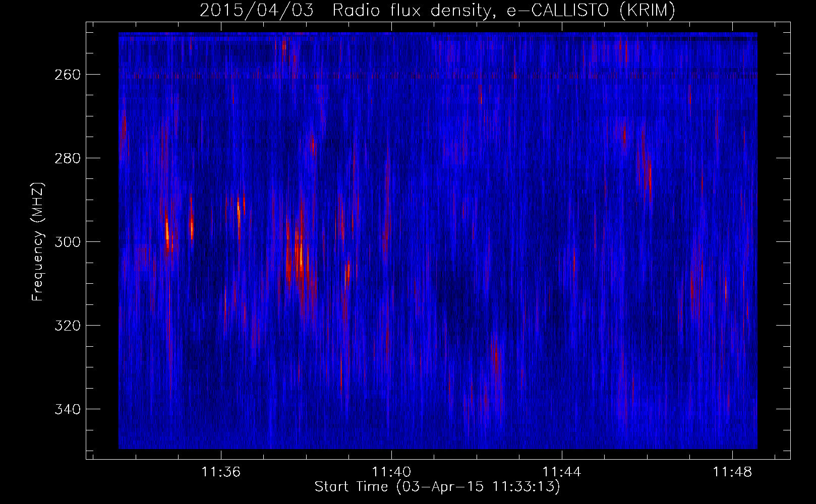Click the 11:40 time tick label
The image size is (816, 504).
tap(391, 472)
